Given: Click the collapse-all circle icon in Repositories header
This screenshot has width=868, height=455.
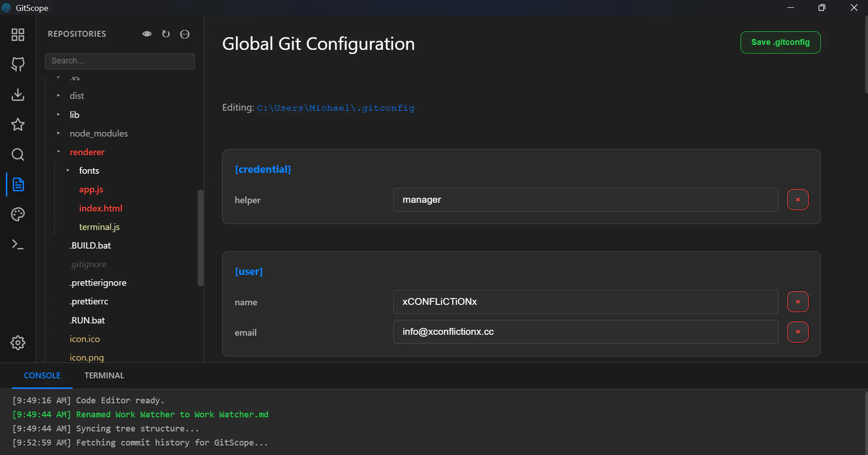Looking at the screenshot, I should point(185,34).
